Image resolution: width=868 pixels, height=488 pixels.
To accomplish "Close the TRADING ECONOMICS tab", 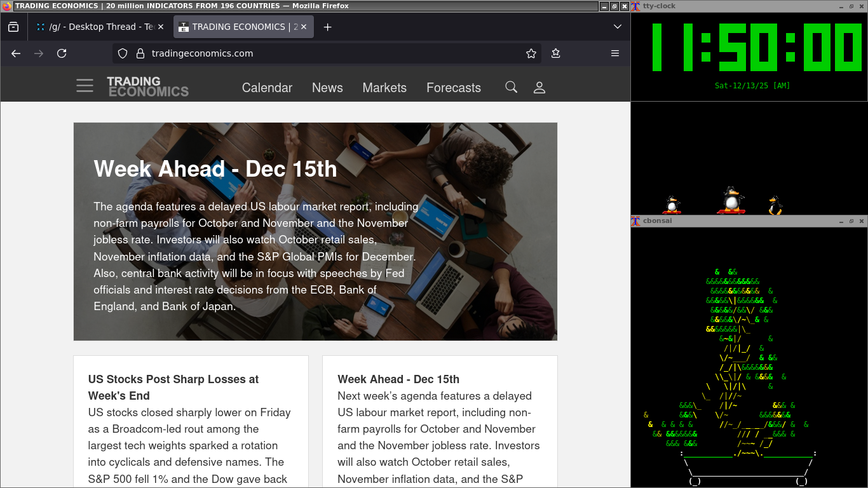I will pyautogui.click(x=304, y=27).
